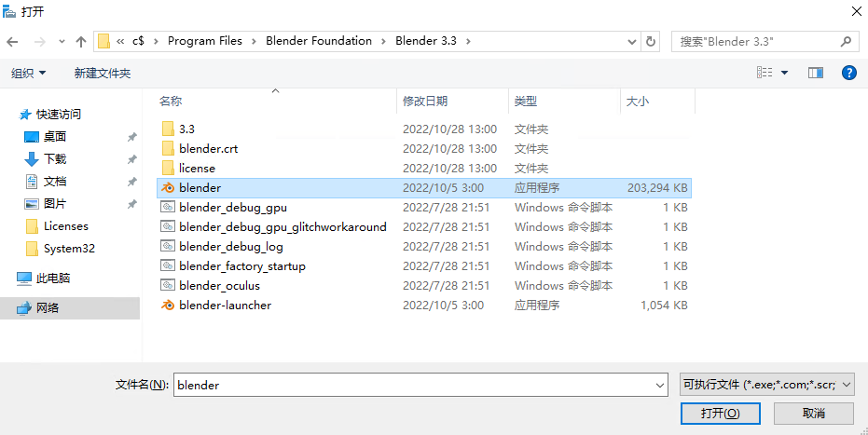
Task: Select 此电脑 in navigation pane
Action: click(53, 279)
